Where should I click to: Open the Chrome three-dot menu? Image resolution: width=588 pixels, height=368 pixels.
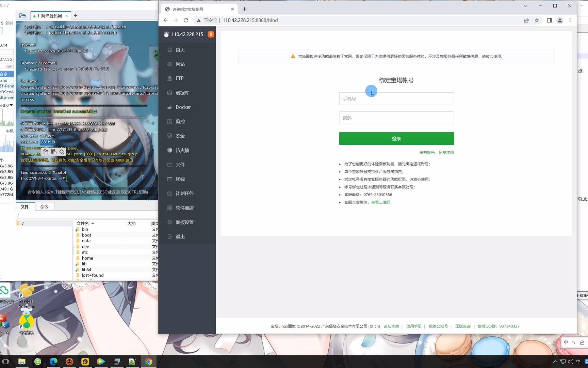click(x=570, y=20)
